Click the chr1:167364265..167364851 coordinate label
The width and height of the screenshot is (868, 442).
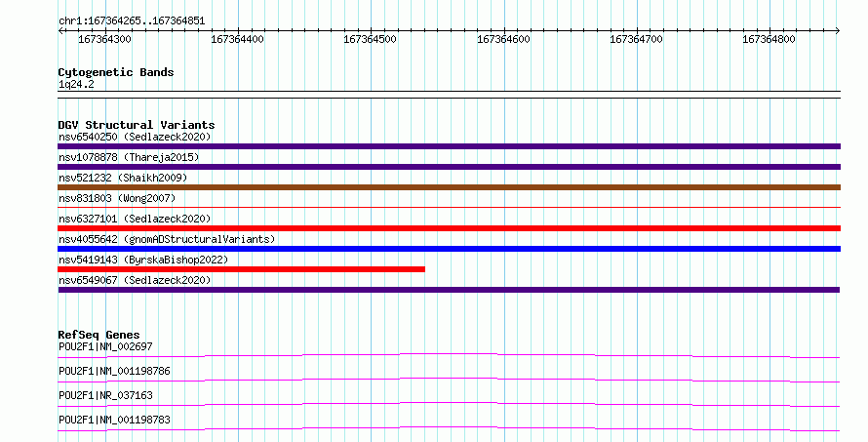point(132,21)
